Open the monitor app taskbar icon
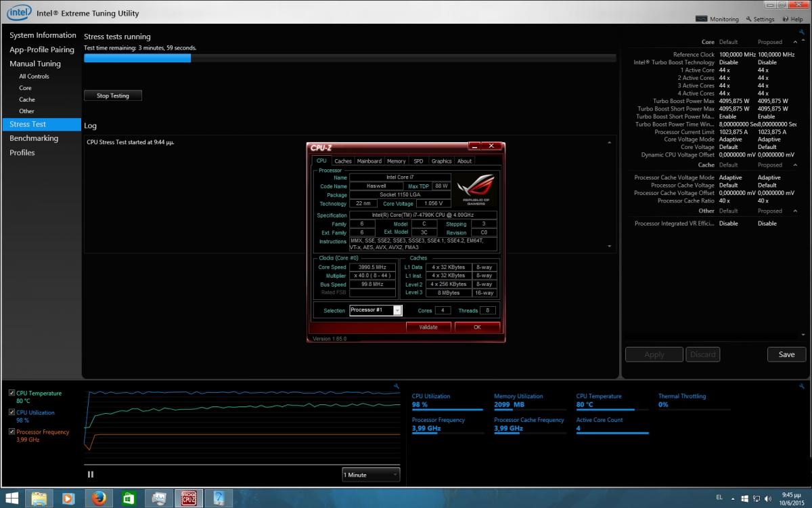 click(x=159, y=498)
